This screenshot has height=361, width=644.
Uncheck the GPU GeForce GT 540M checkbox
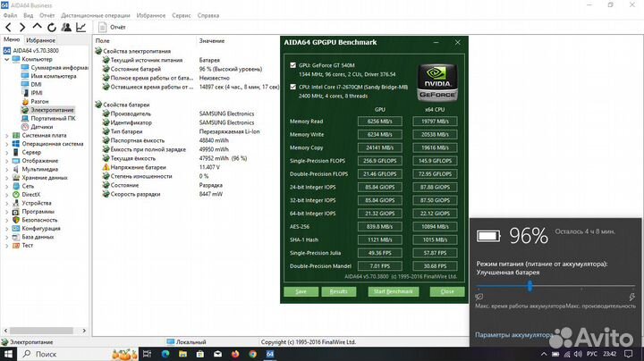[292, 65]
